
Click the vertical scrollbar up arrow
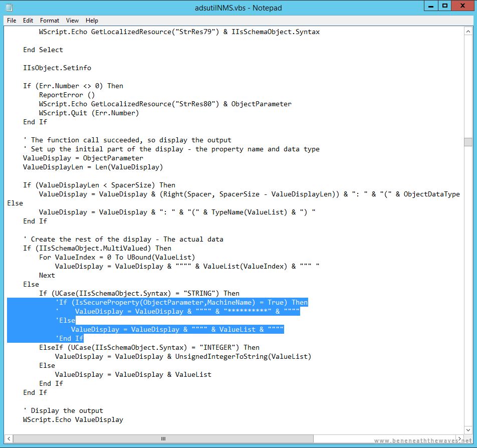coord(468,32)
